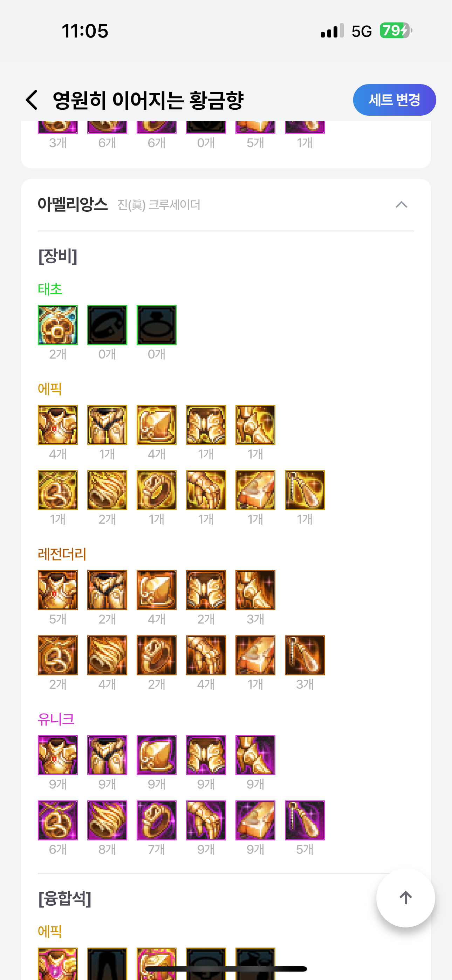Tap the 에픽 magic stone icon with 1개
This screenshot has width=452, height=980.
click(x=255, y=490)
